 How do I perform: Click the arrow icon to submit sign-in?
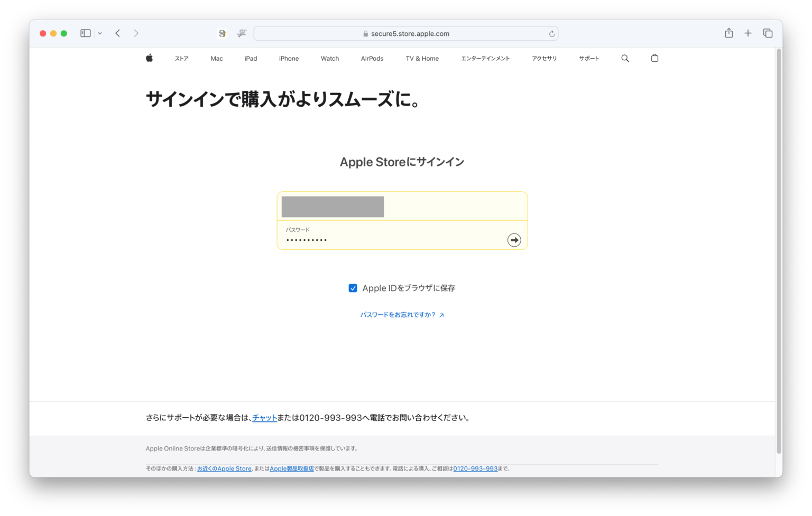[513, 239]
